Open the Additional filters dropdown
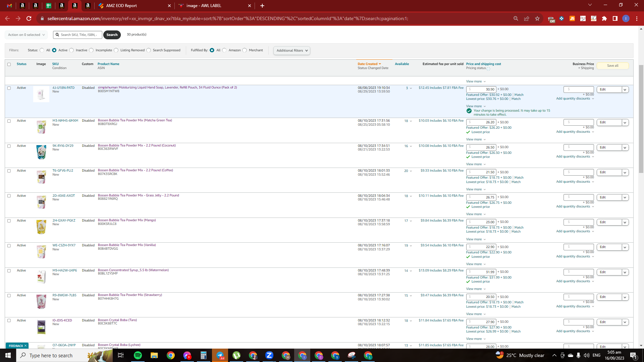 [292, 51]
